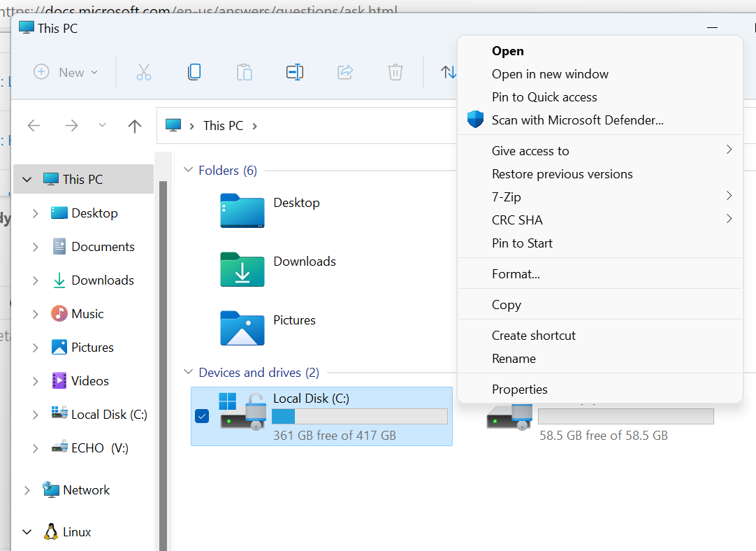Collapse the Linux tree node
Screen dimensions: 756x551
coord(27,532)
